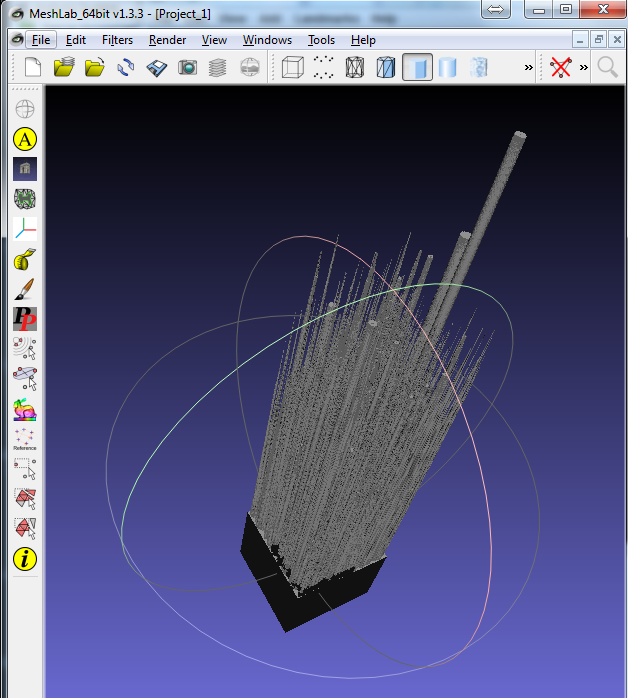Expand the chevron right of the delete icon
628x698 pixels.
pyautogui.click(x=583, y=67)
